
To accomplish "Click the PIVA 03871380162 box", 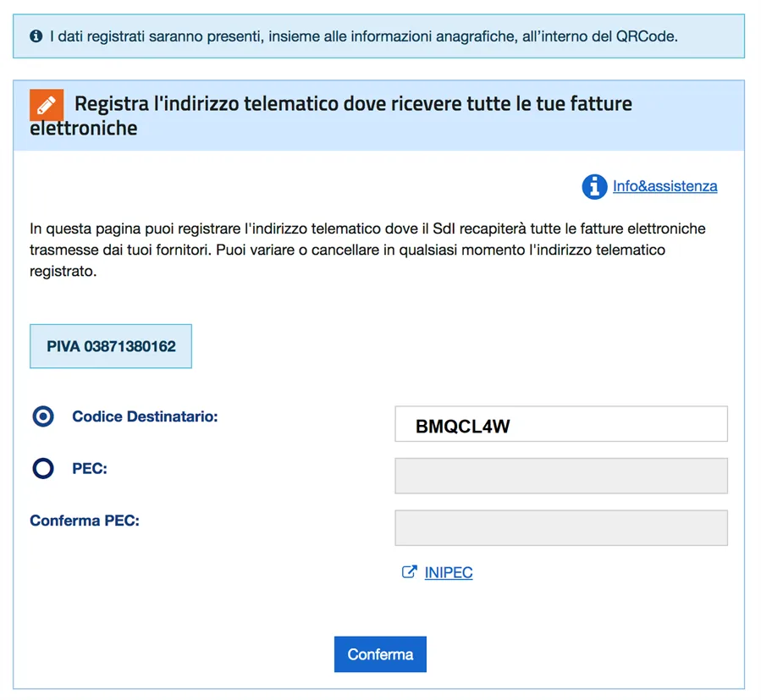I will (111, 346).
